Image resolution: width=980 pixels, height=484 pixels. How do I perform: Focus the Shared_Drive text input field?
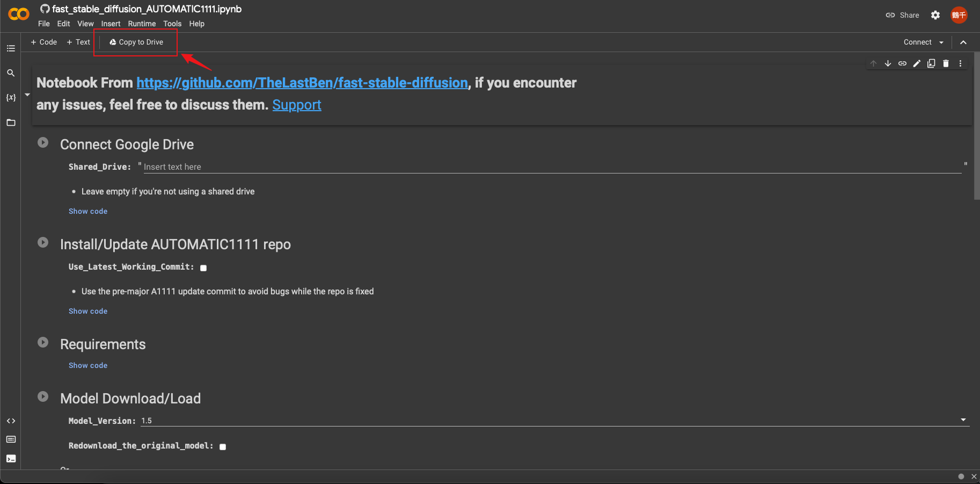[552, 167]
